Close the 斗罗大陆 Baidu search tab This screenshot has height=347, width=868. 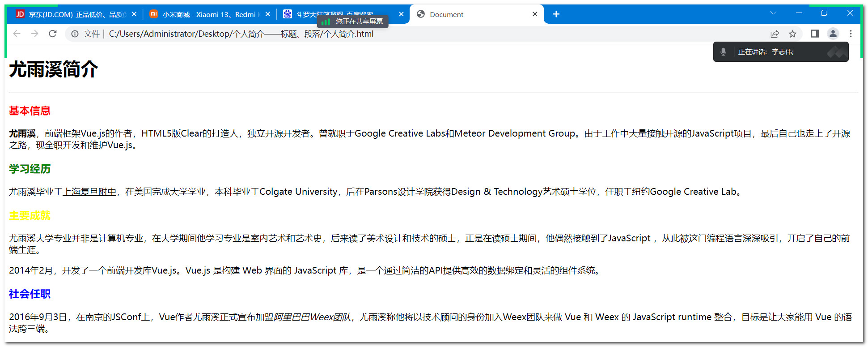401,14
